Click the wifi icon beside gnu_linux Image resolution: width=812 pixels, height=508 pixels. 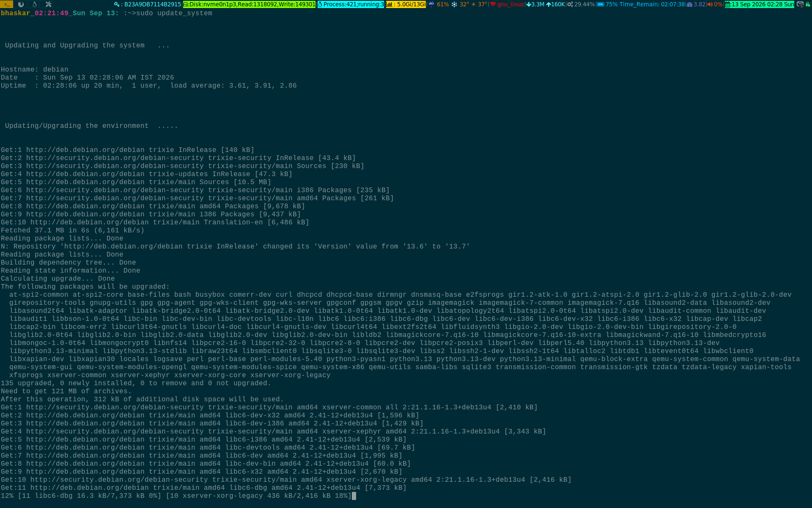[x=493, y=4]
